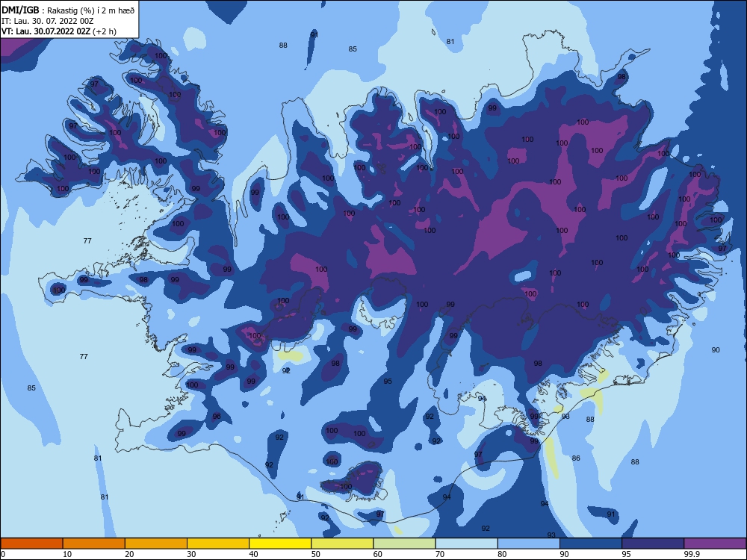Click the legend tick label '0'
This screenshot has height=560, width=747.
(3, 554)
